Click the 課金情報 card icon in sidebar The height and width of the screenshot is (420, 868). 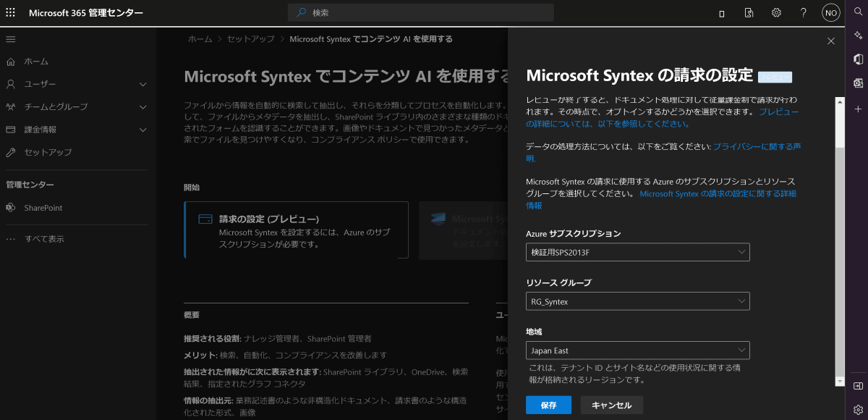pos(11,130)
